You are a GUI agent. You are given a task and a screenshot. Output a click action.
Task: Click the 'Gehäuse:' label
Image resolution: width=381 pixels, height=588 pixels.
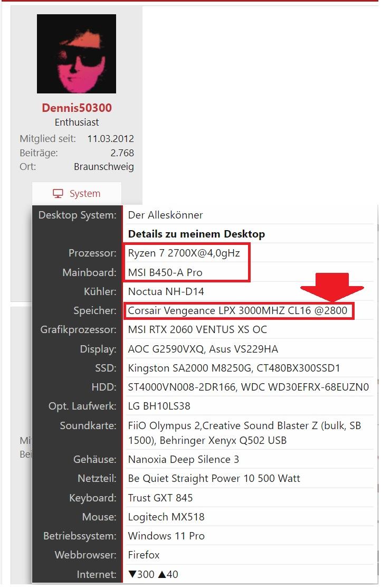[95, 459]
